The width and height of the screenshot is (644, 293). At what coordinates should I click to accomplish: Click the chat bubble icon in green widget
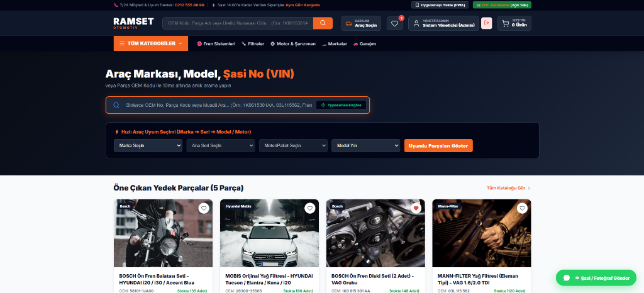click(567, 278)
